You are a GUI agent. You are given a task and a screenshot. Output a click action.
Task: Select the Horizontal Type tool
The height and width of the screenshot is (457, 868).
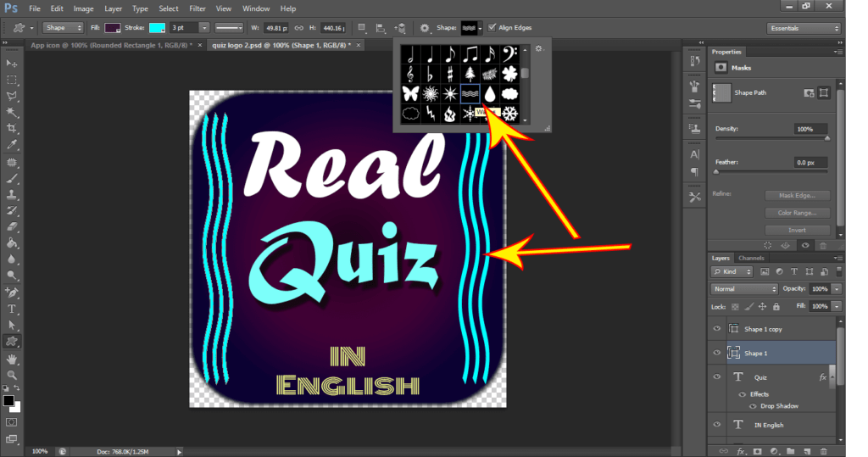pos(12,309)
